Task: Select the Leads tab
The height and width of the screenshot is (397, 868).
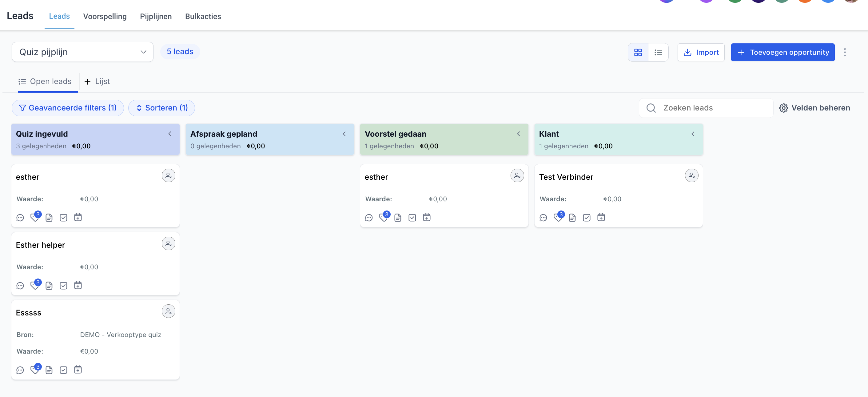Action: (x=59, y=16)
